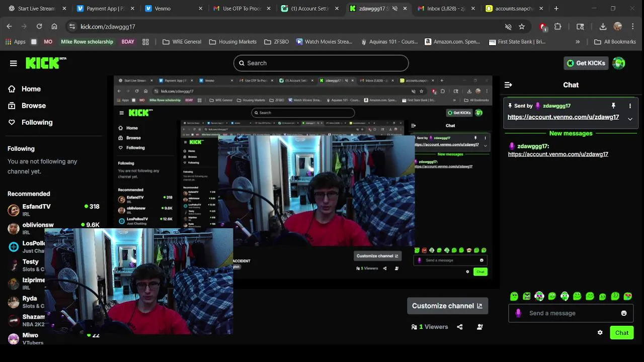Click the Get KICKs button
The image size is (644, 362).
click(586, 63)
